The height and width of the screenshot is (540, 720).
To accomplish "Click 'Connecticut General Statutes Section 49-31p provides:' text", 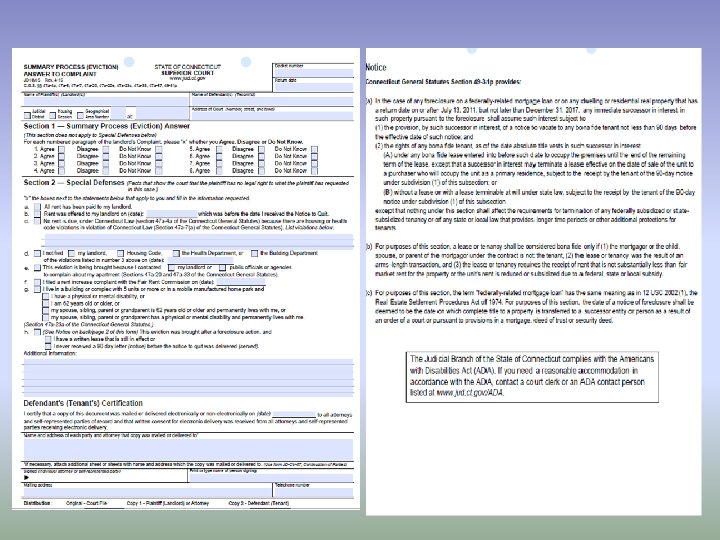I will coord(443,82).
